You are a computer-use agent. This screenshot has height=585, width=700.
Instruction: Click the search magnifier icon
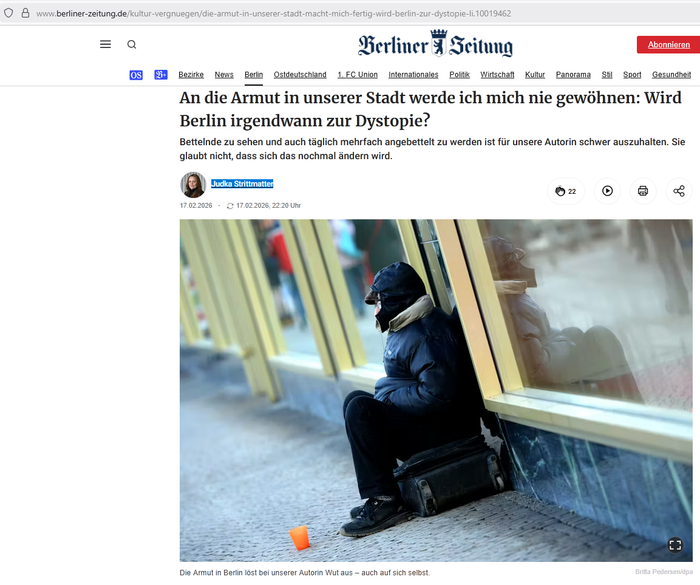coord(132,44)
